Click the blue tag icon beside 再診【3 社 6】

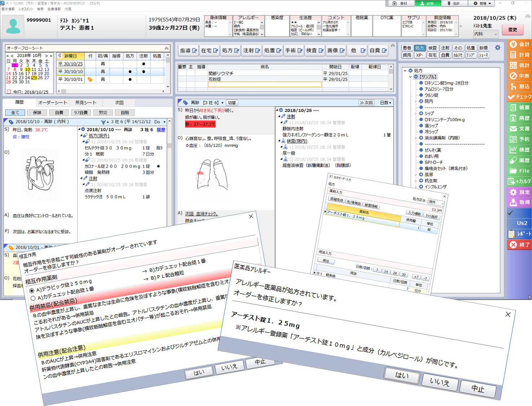pyautogui.click(x=185, y=103)
